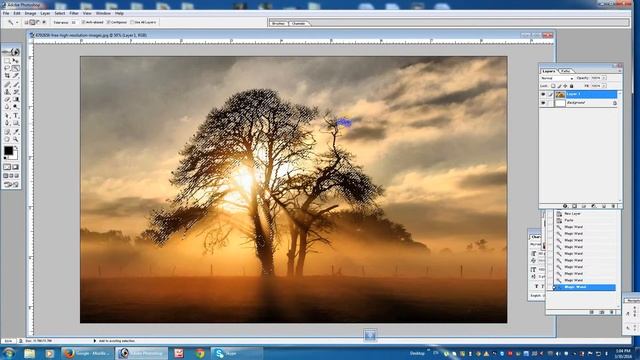Select the Crop tool
The width and height of the screenshot is (640, 360).
7,76
